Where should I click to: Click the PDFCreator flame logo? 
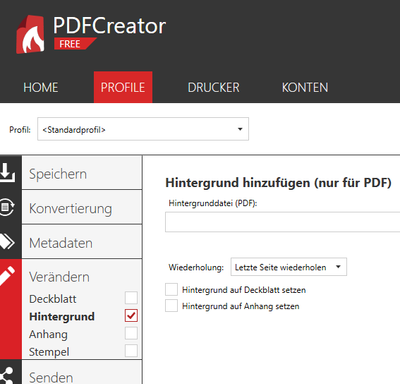point(30,34)
